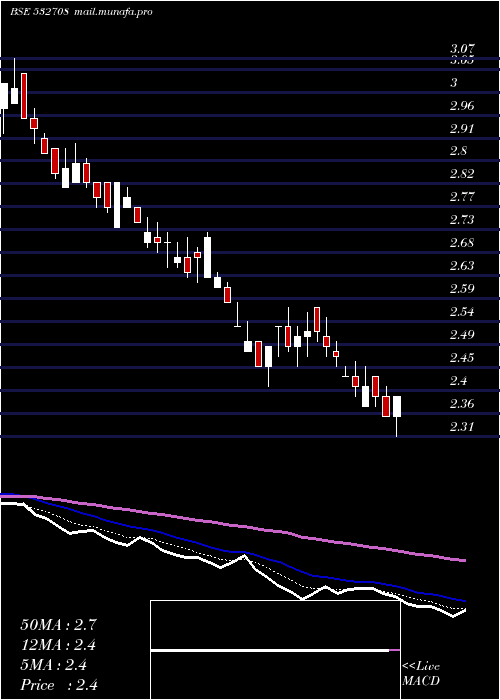Click the <<Live MACD label
The width and height of the screenshot is (500, 700).
pyautogui.click(x=421, y=674)
